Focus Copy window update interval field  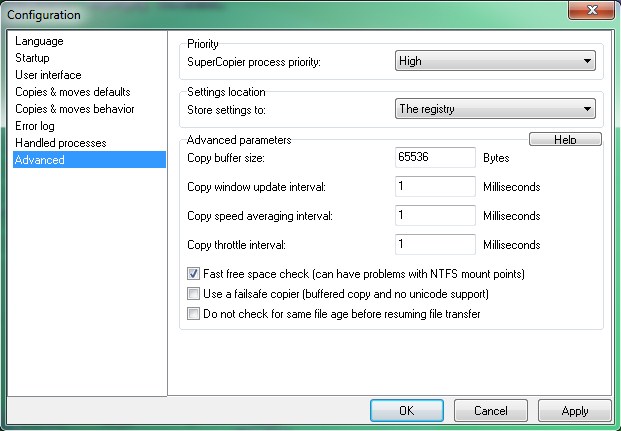[x=435, y=187]
